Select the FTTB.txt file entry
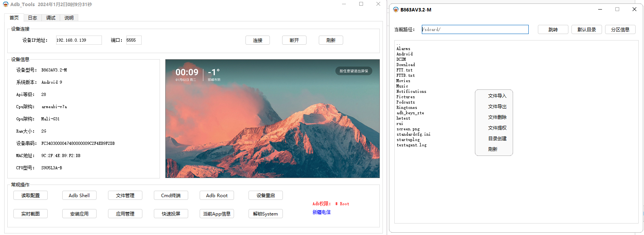The height and width of the screenshot is (235, 644). tap(405, 75)
